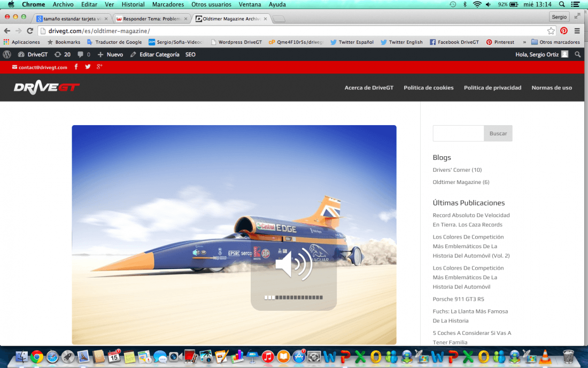Screen dimensions: 588x368
Task: Open the Nuevo dropdown in admin bar
Action: (110, 55)
